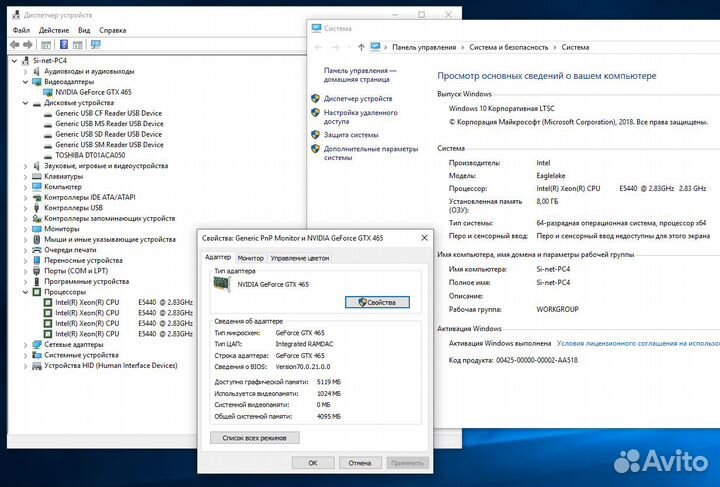The height and width of the screenshot is (487, 720).
Task: Click the Forward arrow in Device Manager toolbar
Action: click(28, 45)
